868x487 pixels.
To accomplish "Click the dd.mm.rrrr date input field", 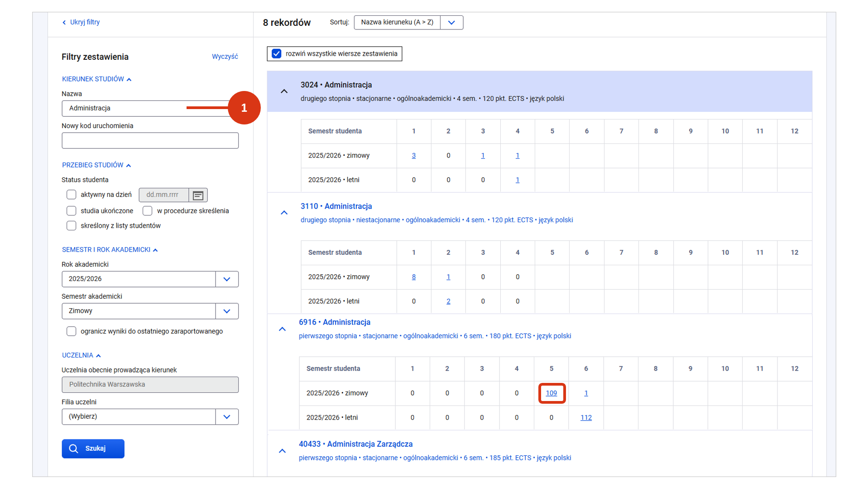I will click(163, 195).
